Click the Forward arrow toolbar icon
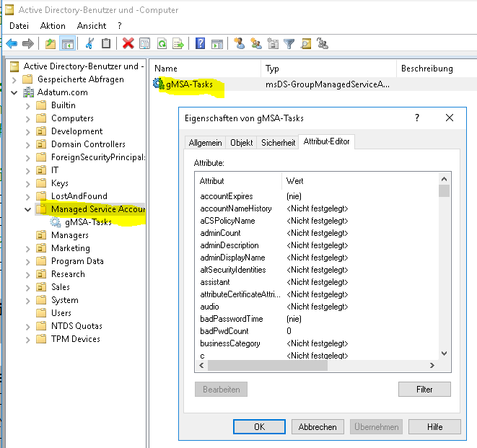This screenshot has height=448, width=477. coord(28,43)
